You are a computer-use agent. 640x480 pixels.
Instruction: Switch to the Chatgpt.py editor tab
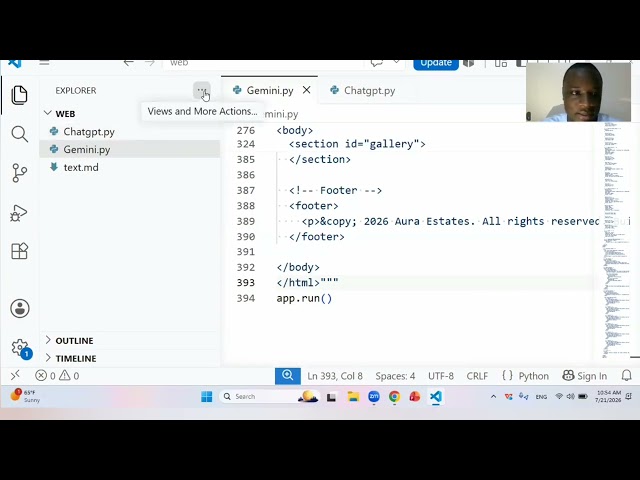pos(362,91)
